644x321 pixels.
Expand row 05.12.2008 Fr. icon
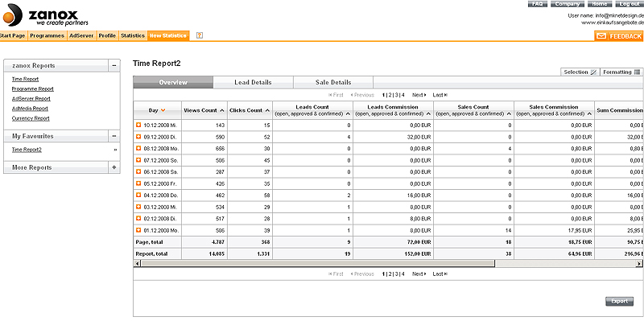point(138,183)
